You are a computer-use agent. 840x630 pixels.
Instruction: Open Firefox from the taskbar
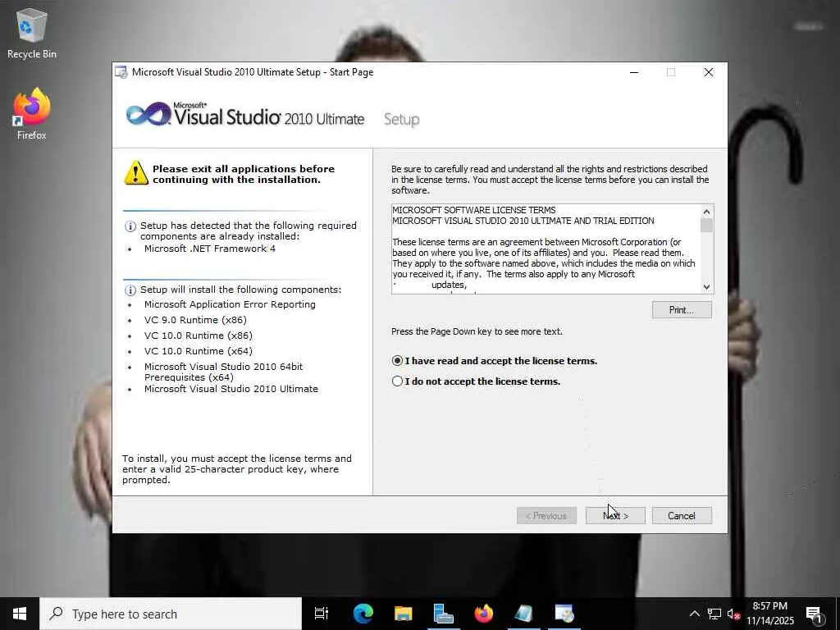(x=483, y=614)
